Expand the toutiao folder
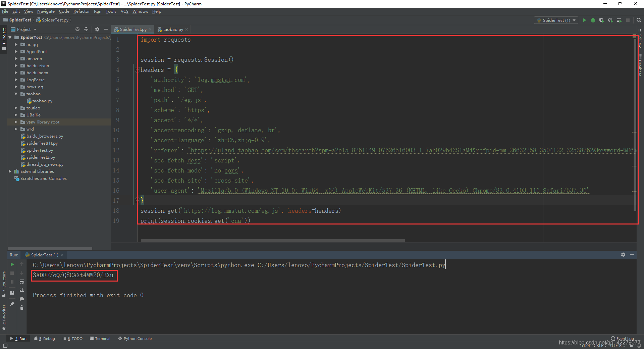 point(16,108)
